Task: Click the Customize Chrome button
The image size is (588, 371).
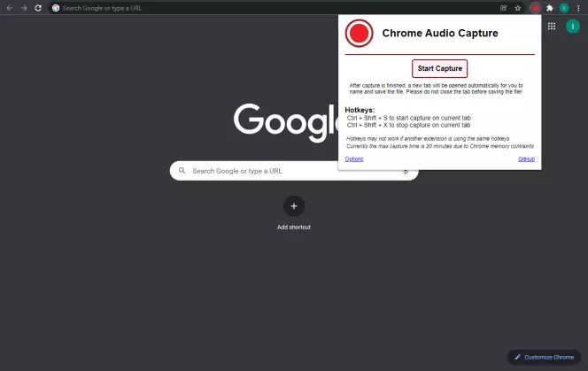Action: [544, 357]
